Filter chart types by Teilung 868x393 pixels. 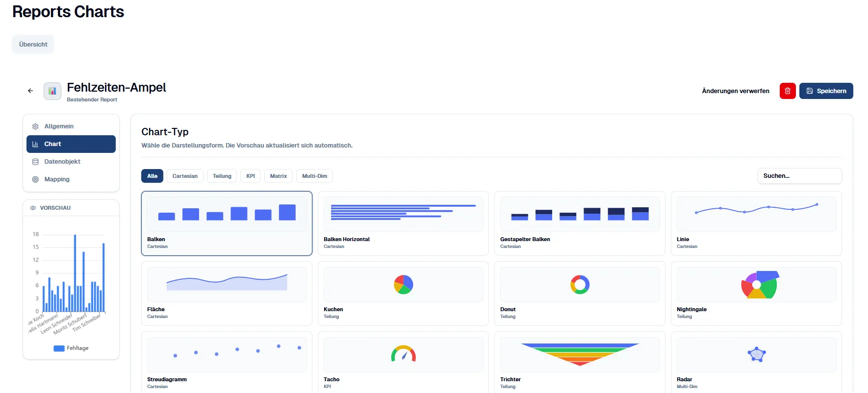222,176
